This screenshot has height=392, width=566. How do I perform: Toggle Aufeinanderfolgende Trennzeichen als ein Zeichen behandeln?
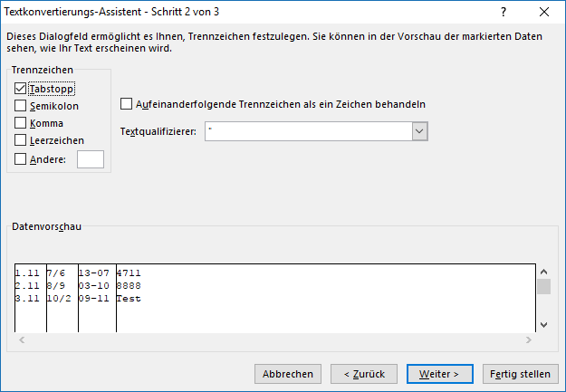click(126, 104)
